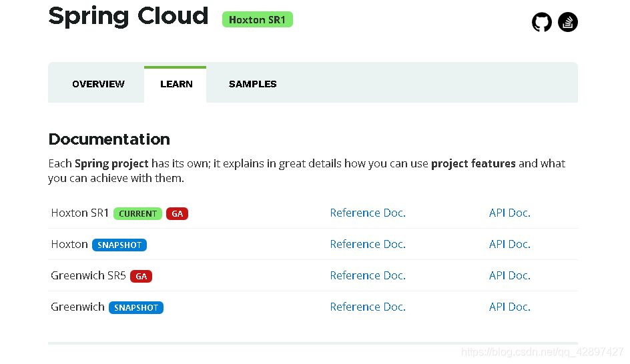
Task: Switch to the OVERVIEW tab
Action: tap(99, 84)
